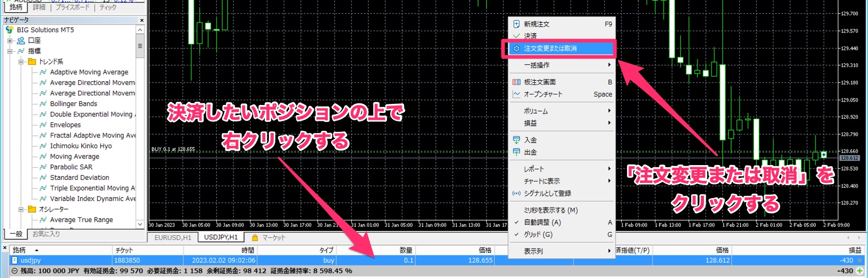Click the 板注文画面 depth of market icon

point(516,82)
